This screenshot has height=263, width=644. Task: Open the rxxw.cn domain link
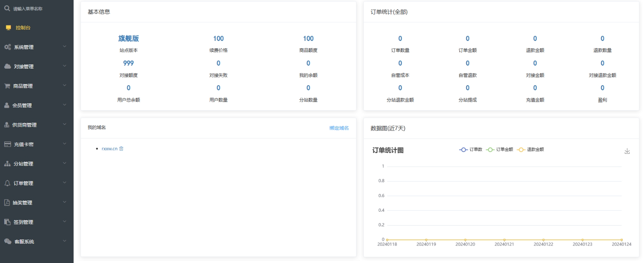pyautogui.click(x=109, y=149)
